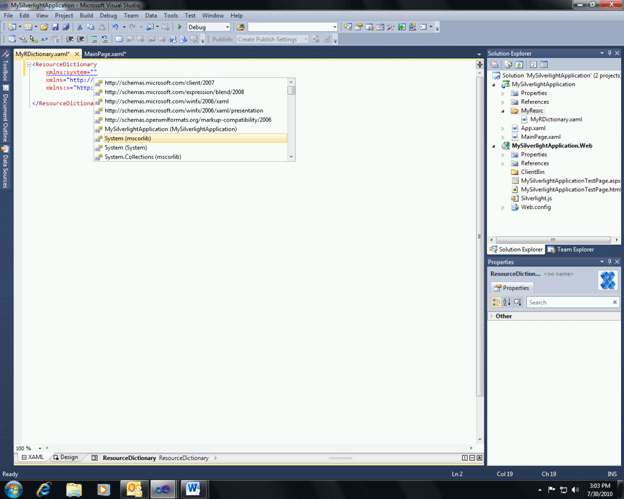Collapse the MyResrc folder in Solution Explorer
Viewport: 624px width, 499px height.
pyautogui.click(x=503, y=111)
